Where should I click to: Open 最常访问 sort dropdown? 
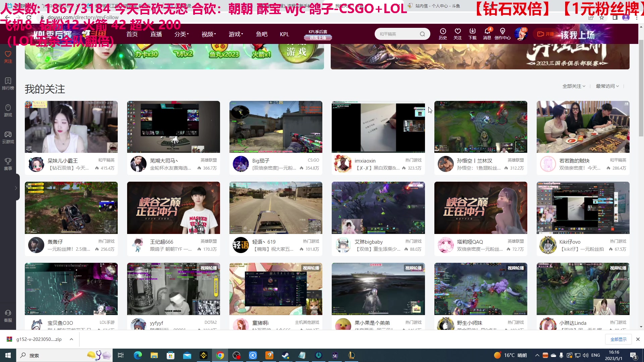(607, 86)
